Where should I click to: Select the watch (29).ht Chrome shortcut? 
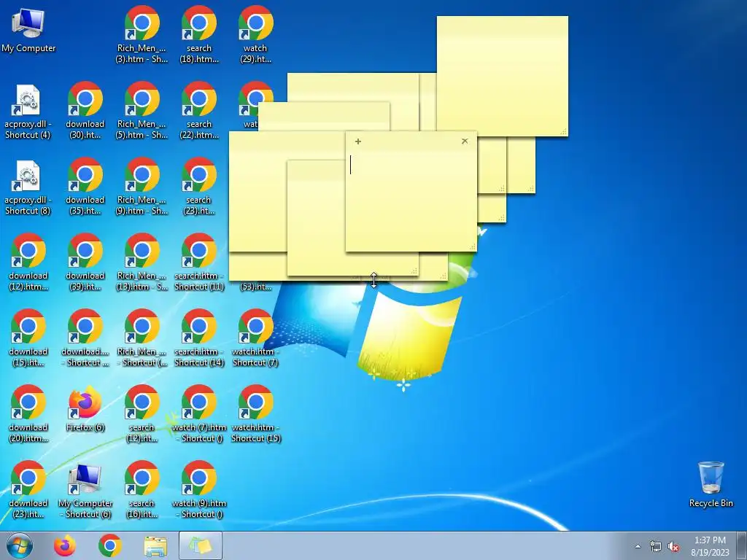point(256,34)
